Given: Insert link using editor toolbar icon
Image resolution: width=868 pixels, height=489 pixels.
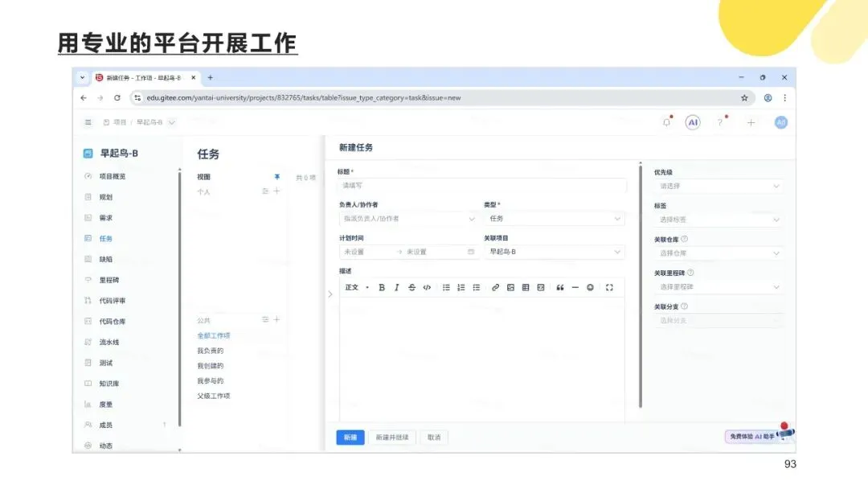Looking at the screenshot, I should [495, 287].
